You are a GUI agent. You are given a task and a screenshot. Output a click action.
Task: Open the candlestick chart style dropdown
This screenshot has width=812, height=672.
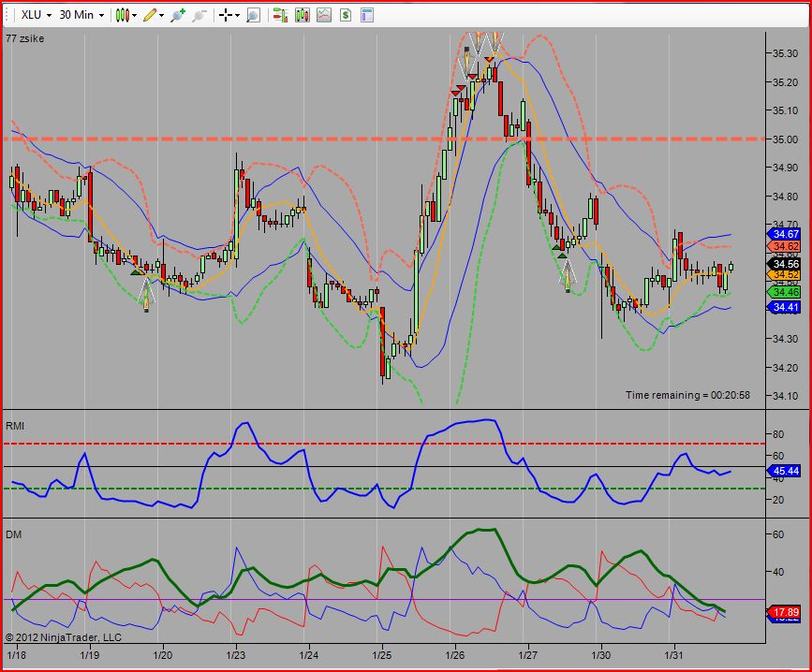click(x=125, y=15)
